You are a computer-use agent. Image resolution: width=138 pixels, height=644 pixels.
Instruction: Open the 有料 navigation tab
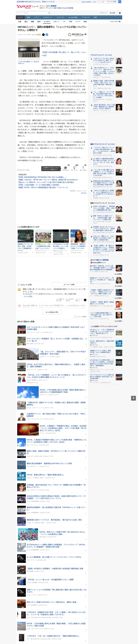pyautogui.click(x=95, y=17)
